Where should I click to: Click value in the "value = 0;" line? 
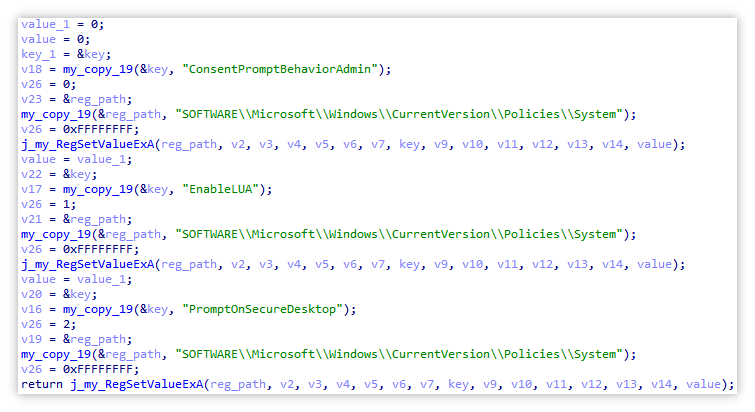[x=38, y=38]
